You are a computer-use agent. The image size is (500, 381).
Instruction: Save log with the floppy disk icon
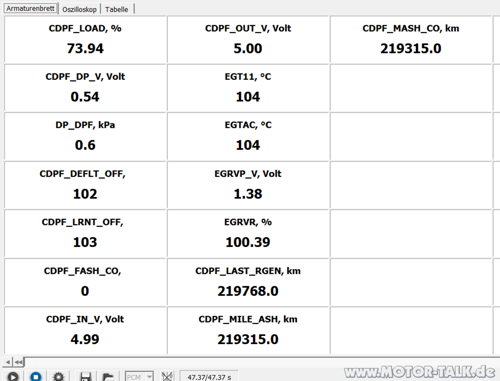(86, 377)
